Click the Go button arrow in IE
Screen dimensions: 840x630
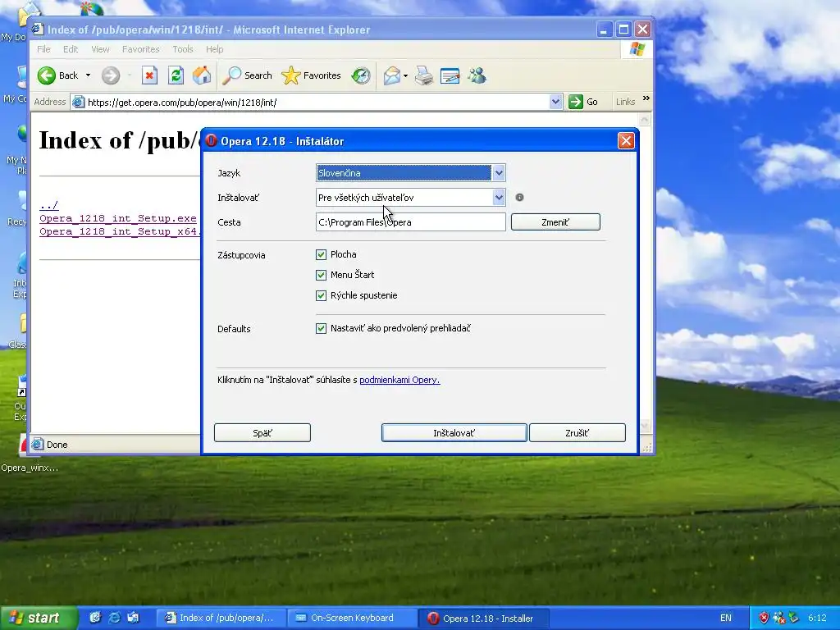click(x=575, y=102)
